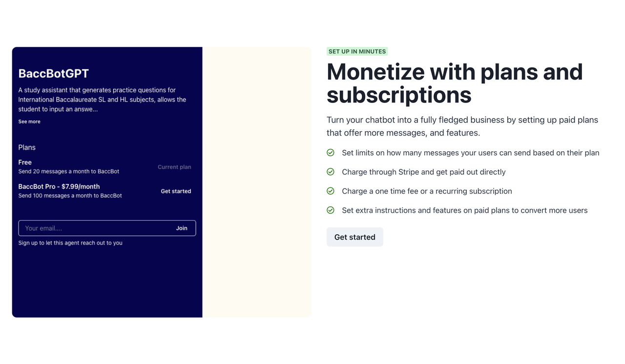Screen dimensions: 625x364
Task: Click the BaccBotGPT title
Action: click(x=54, y=74)
